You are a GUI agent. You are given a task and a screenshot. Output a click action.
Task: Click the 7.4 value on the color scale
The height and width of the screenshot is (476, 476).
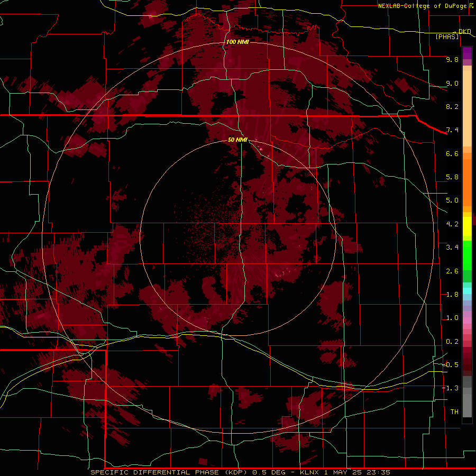pyautogui.click(x=452, y=130)
